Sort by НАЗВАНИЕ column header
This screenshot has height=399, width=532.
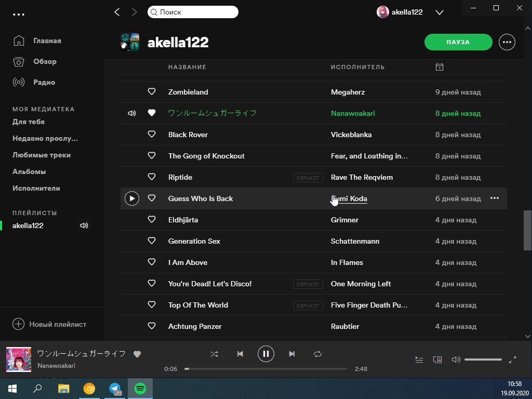(x=187, y=67)
